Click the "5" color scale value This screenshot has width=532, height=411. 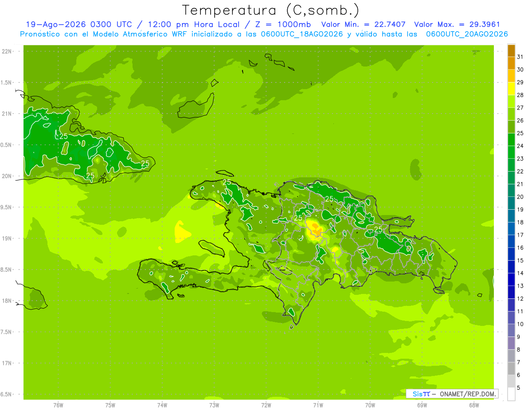519,388
